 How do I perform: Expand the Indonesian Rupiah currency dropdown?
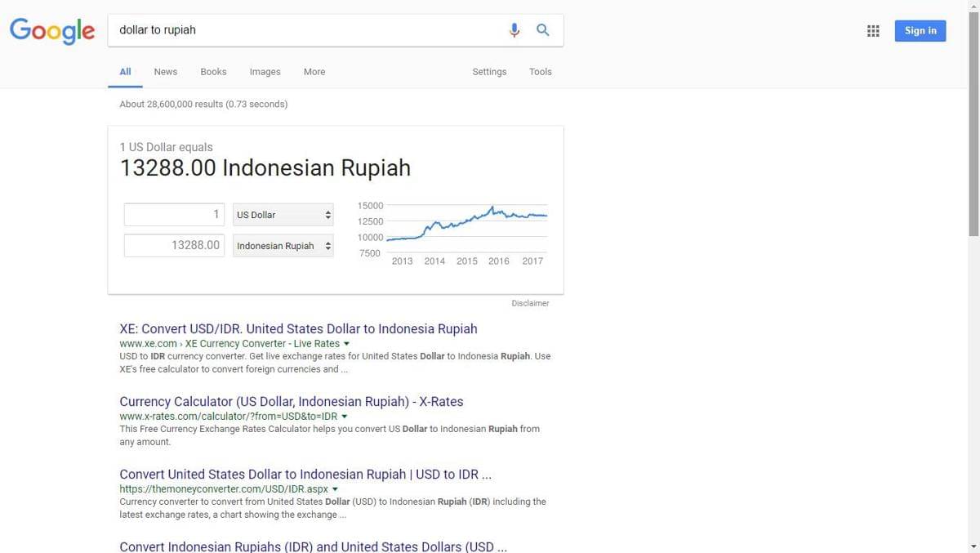point(283,246)
